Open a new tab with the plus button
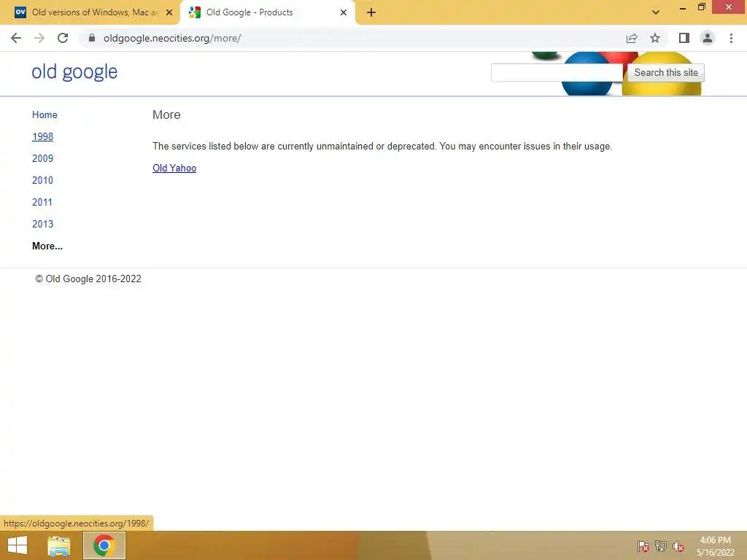 pos(371,12)
